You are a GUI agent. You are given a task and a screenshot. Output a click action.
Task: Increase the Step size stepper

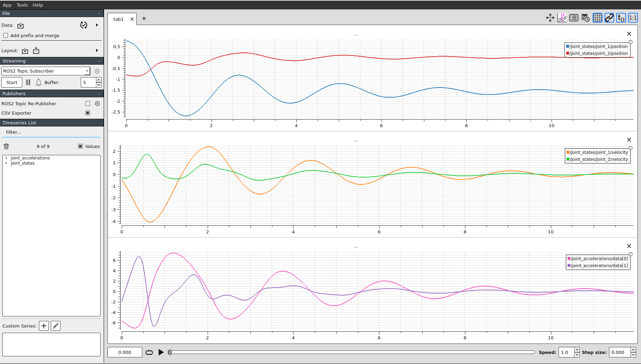point(633,350)
